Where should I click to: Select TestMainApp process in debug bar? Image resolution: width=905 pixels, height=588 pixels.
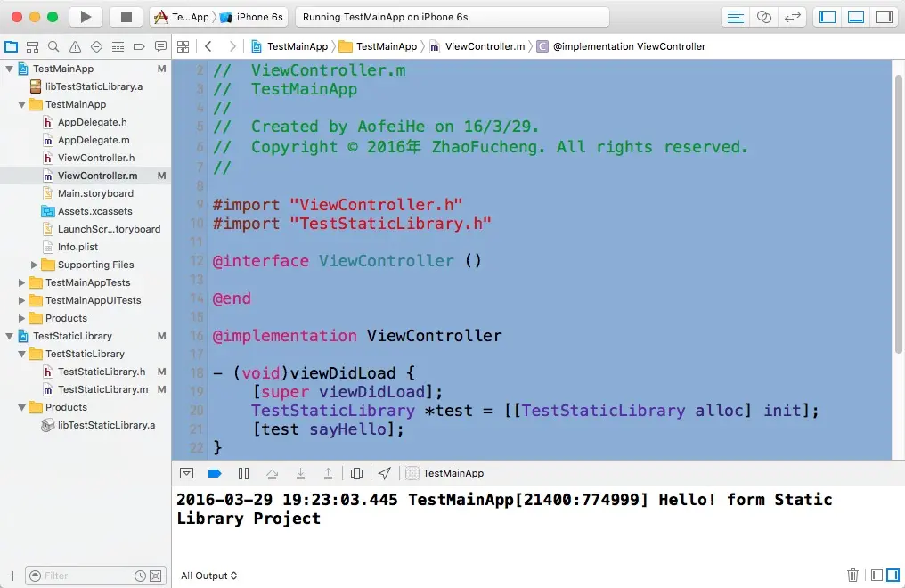pos(445,474)
